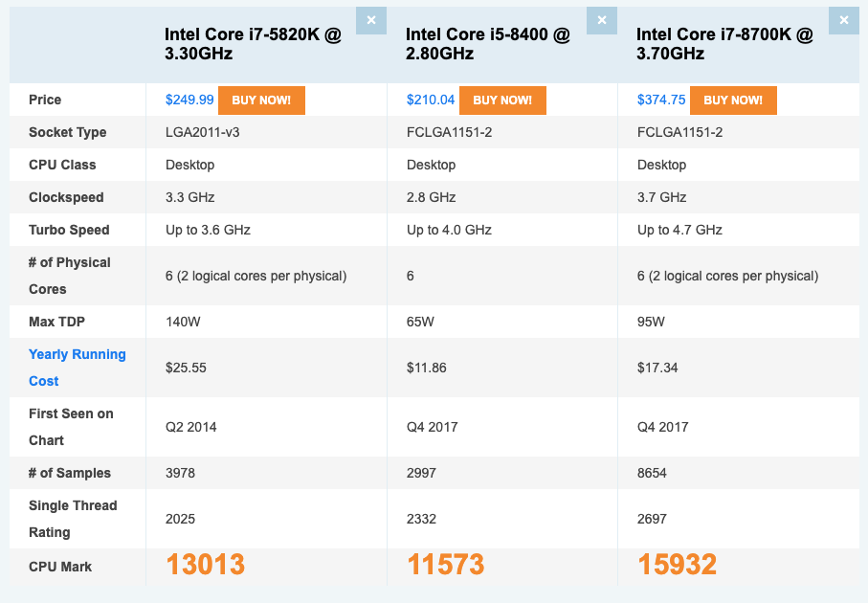Click the Intel Core i5-8400 heading
868x603 pixels.
(488, 44)
